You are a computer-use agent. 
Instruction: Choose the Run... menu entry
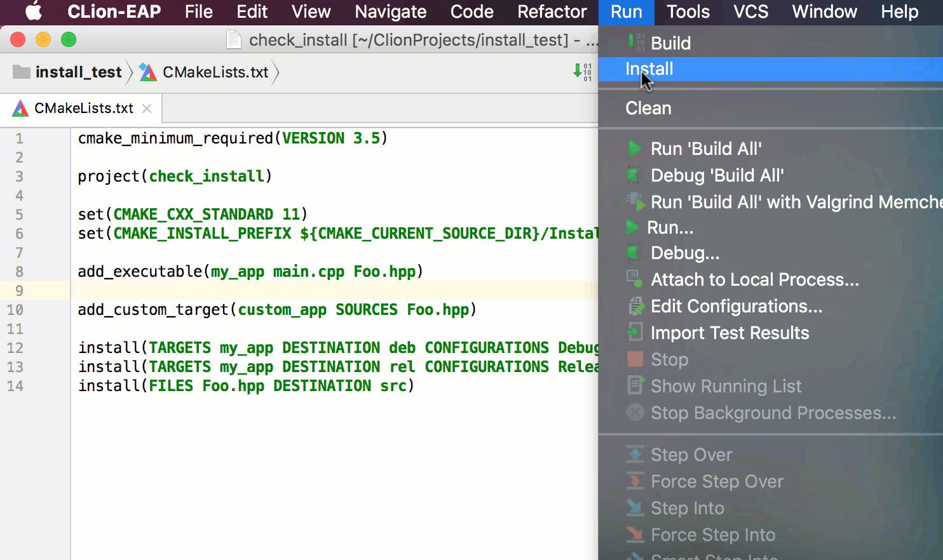[771, 227]
